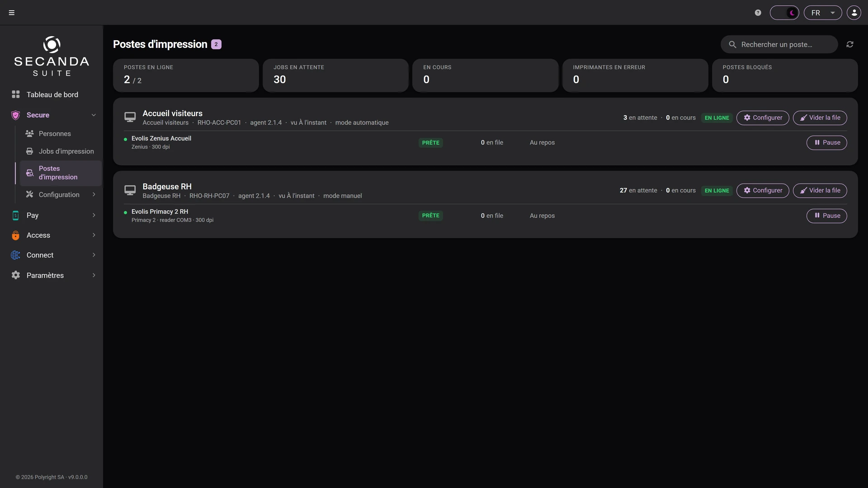This screenshot has width=868, height=488.
Task: Click the Postes en ligne stat card
Action: [x=186, y=75]
